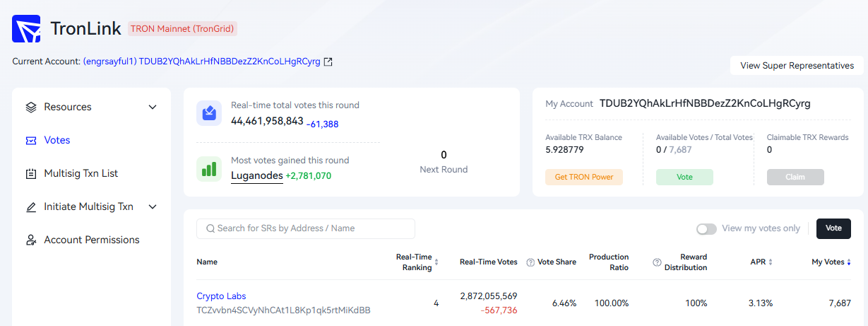Click the Next Round counter

coord(444,162)
